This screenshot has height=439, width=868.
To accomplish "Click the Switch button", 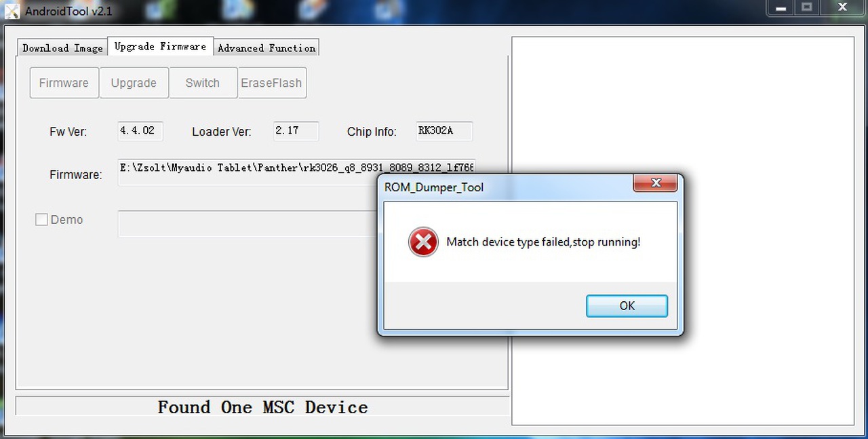I will [203, 83].
